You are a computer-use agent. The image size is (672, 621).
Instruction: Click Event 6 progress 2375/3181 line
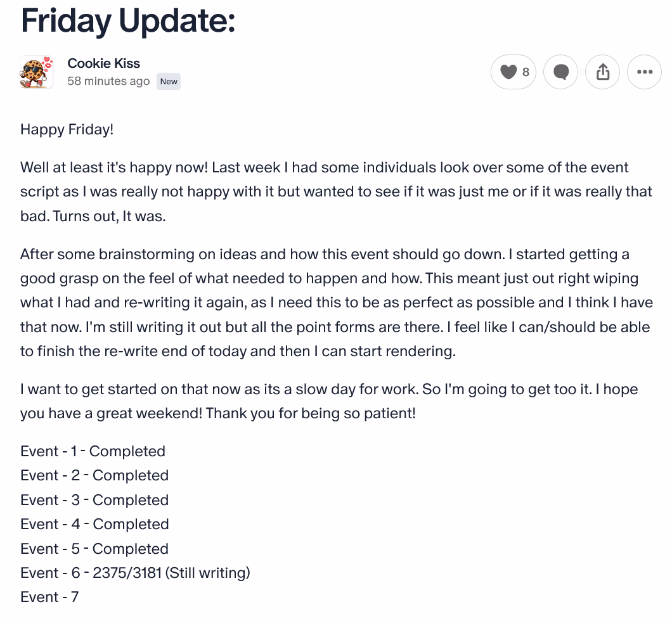click(x=135, y=573)
